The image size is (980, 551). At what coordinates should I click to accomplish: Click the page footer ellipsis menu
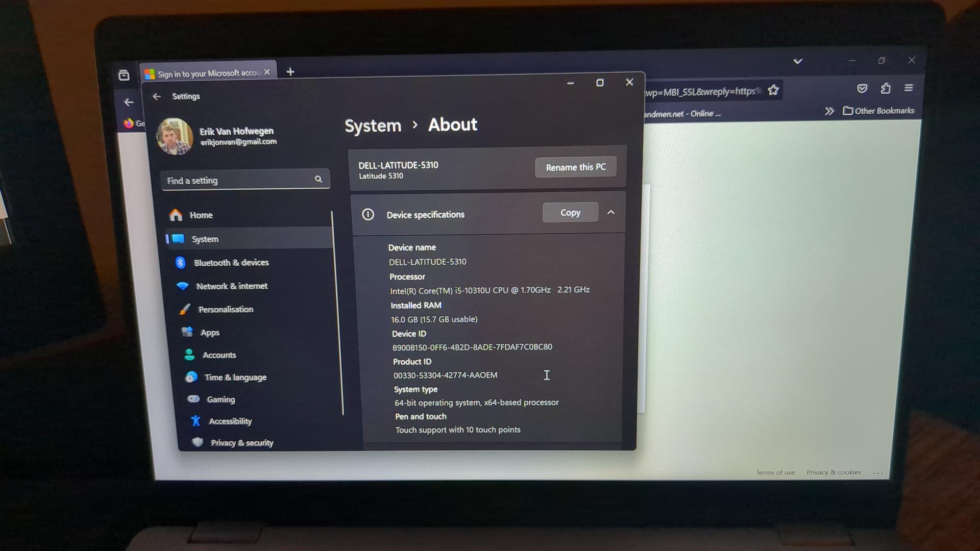878,472
